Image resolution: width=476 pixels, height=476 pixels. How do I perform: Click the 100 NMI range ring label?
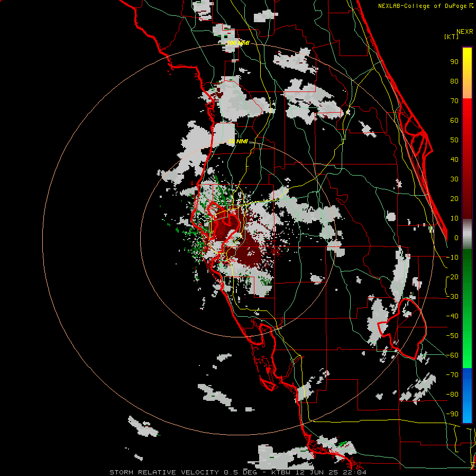[238, 43]
